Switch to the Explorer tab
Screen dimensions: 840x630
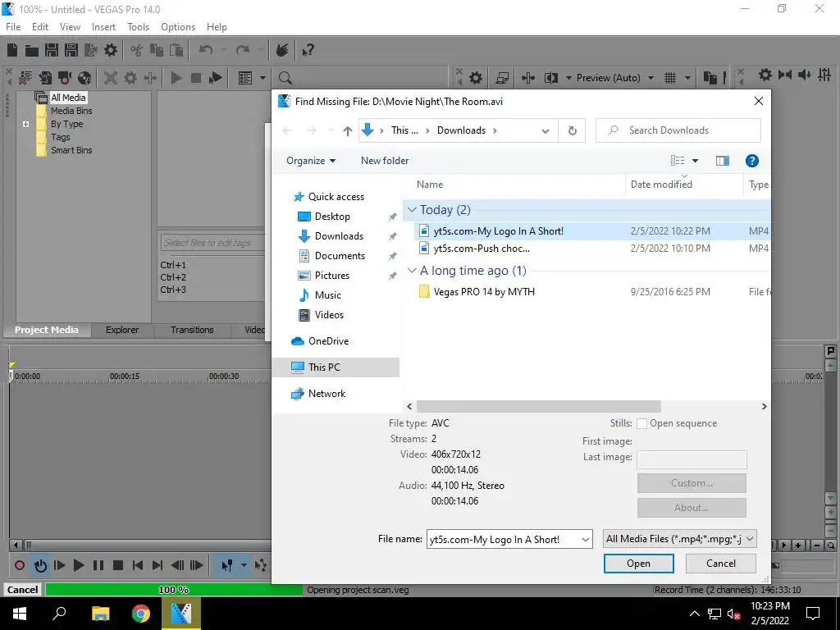click(x=122, y=330)
